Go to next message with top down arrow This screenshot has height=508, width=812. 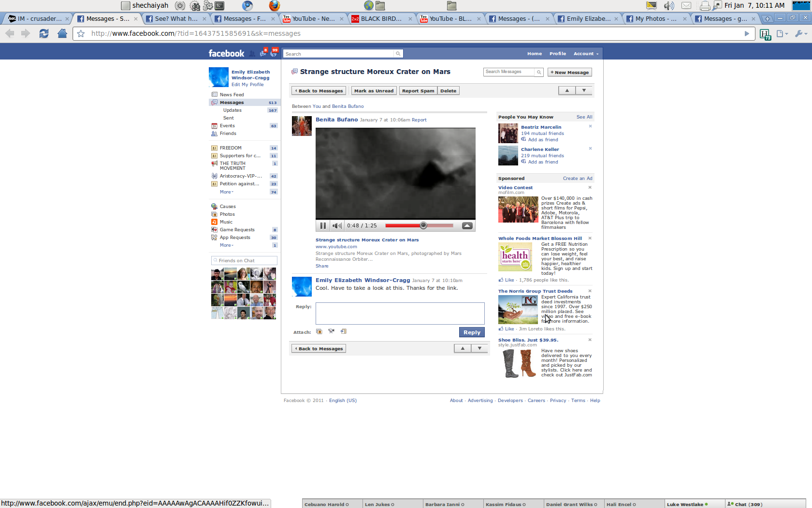click(584, 90)
